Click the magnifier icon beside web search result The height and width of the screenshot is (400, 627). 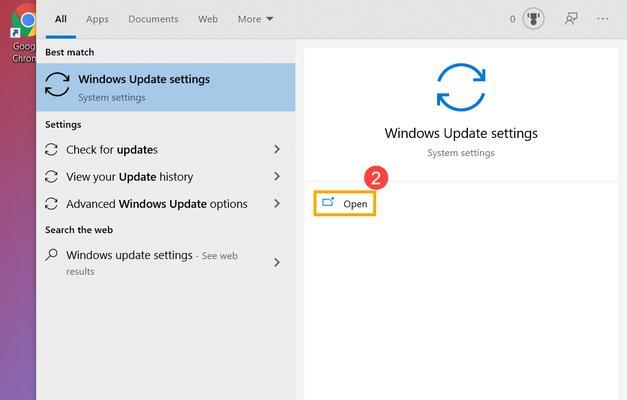(51, 255)
